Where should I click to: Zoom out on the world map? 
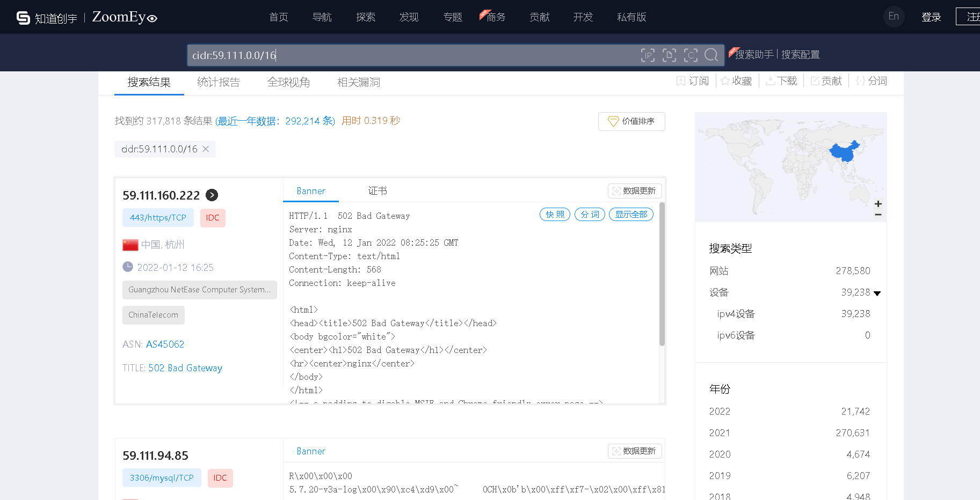click(878, 215)
